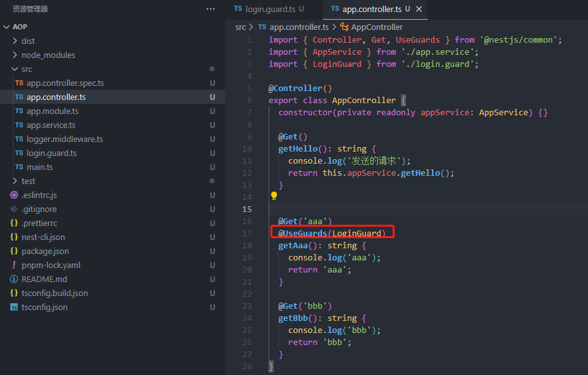Click the ESLint icon beside .eslintrc.js
The height and width of the screenshot is (375, 588).
(14, 195)
